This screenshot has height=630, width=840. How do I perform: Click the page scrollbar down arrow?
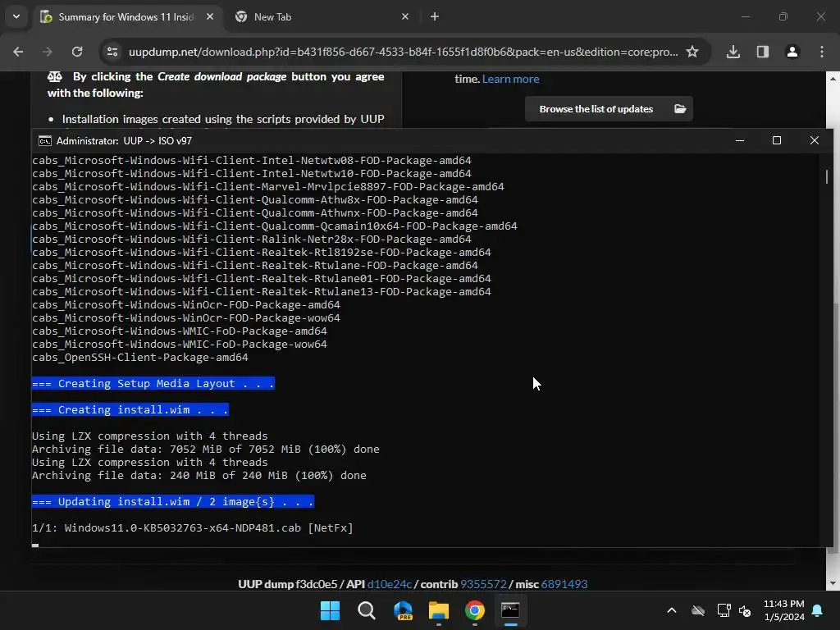tap(833, 583)
